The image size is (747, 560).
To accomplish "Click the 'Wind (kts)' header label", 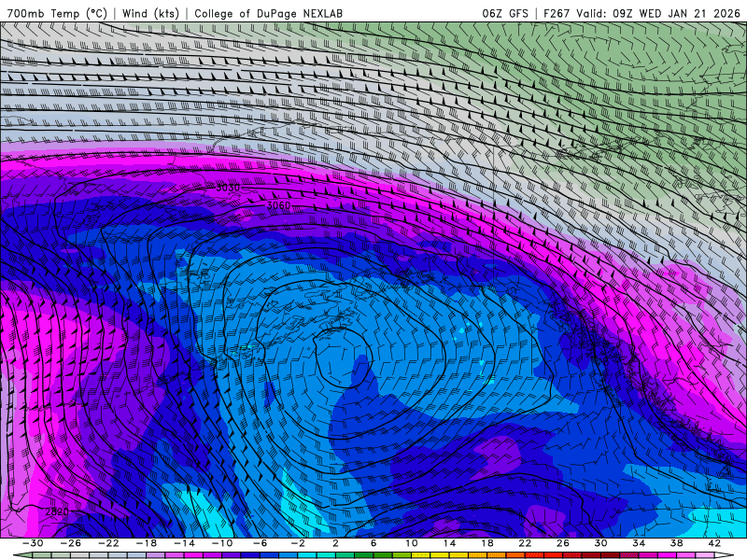I will pos(150,13).
